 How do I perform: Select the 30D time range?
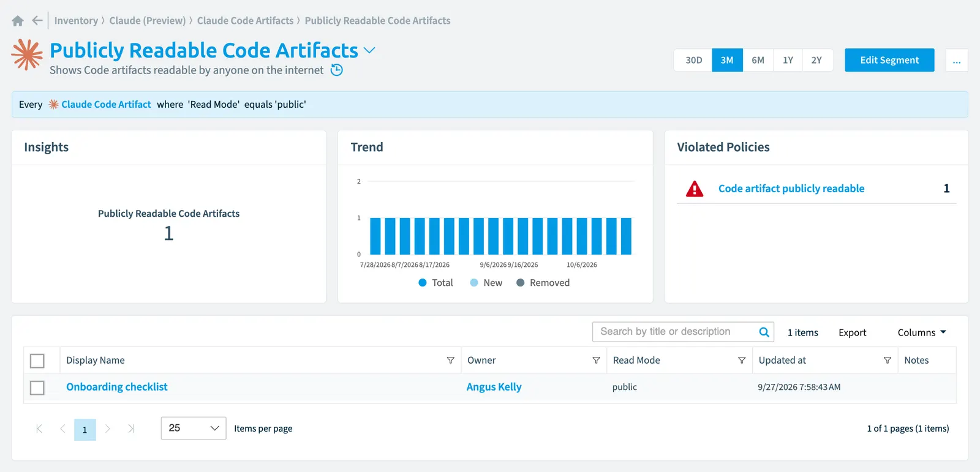[693, 60]
